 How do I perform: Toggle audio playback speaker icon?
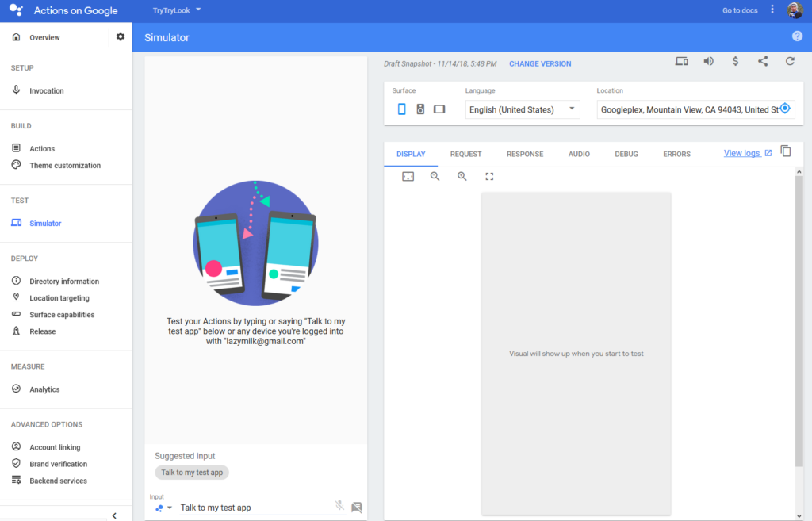click(708, 62)
